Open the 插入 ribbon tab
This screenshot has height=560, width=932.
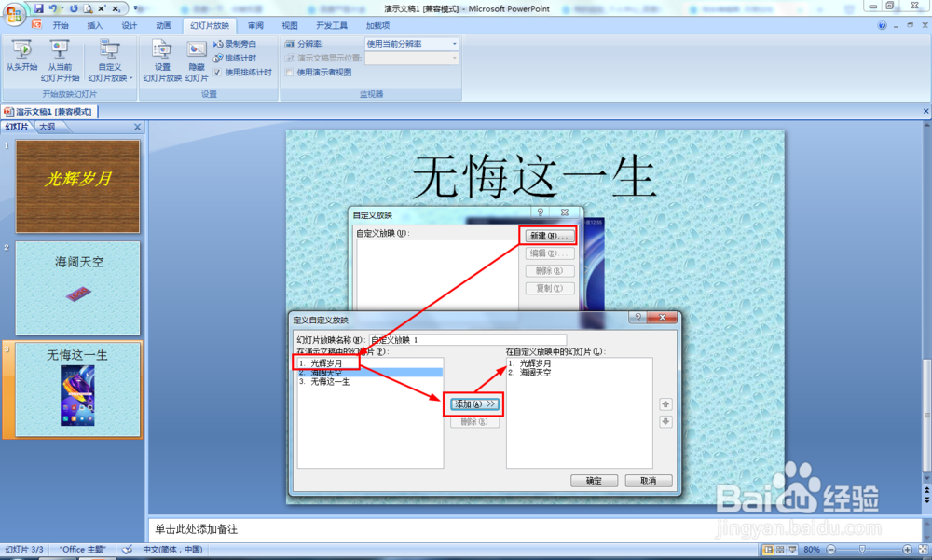pyautogui.click(x=94, y=25)
